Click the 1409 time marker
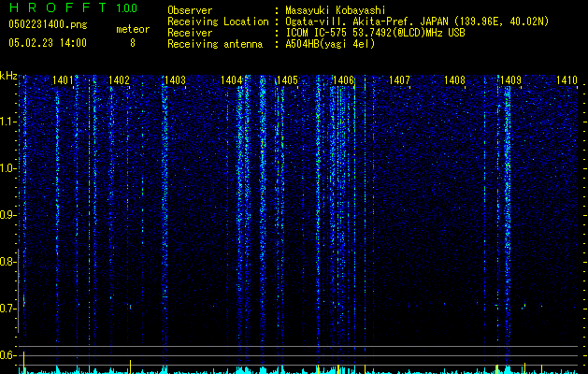The image size is (588, 374). [510, 80]
